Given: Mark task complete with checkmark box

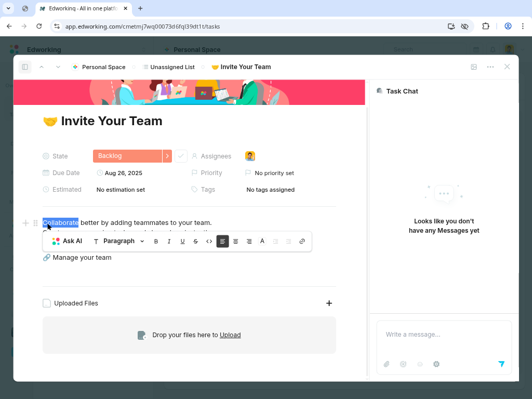Looking at the screenshot, I should tap(181, 156).
